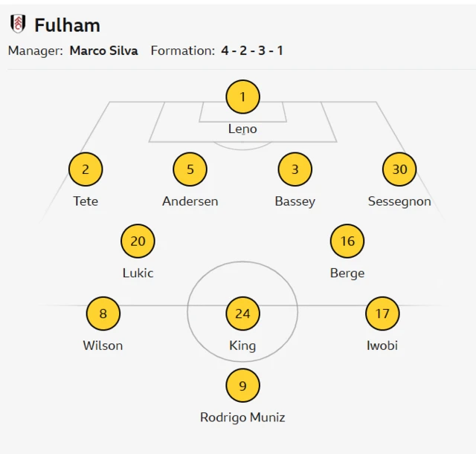The height and width of the screenshot is (454, 476).
Task: Click manager name Marco Silva
Action: pos(103,51)
